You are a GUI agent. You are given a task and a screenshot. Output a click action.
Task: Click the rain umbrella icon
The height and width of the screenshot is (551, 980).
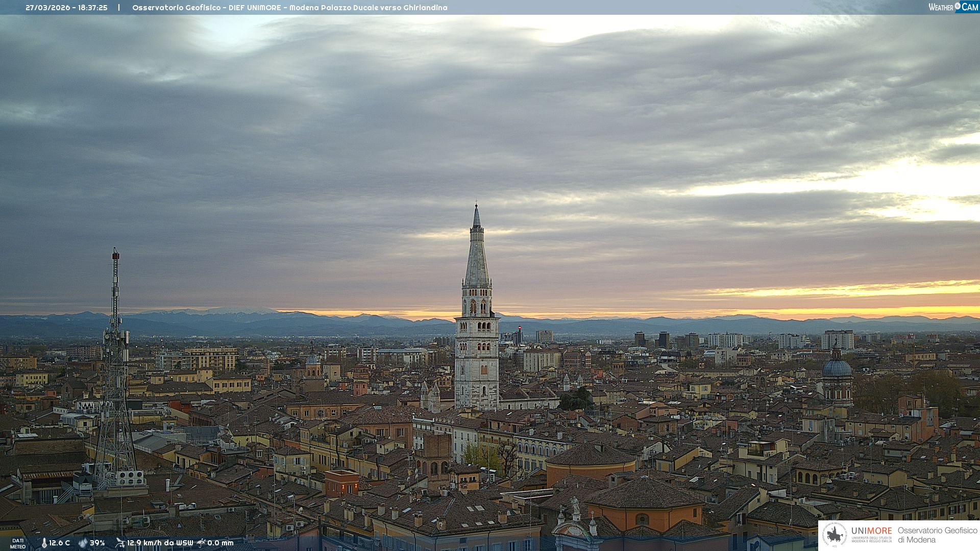click(201, 543)
